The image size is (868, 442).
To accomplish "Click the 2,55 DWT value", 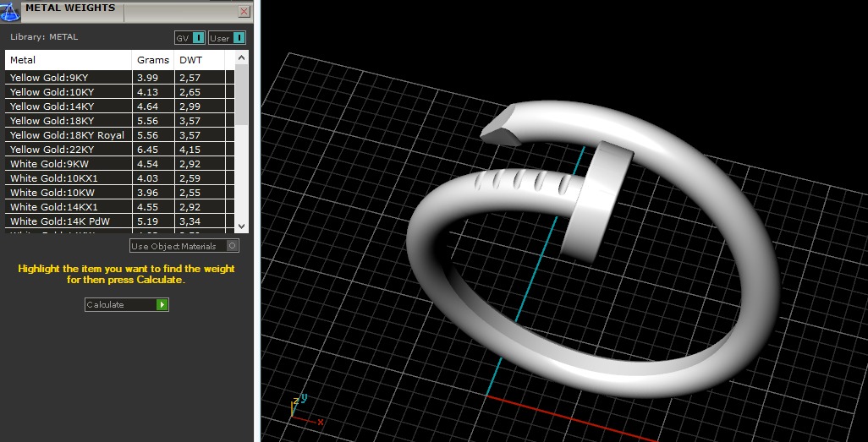I will tap(190, 193).
